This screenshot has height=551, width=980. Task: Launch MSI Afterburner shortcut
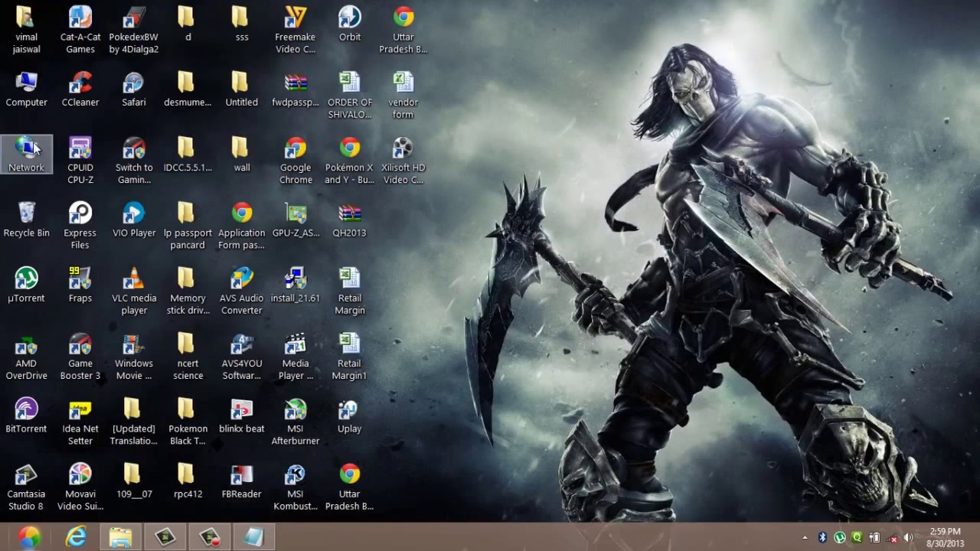click(296, 422)
